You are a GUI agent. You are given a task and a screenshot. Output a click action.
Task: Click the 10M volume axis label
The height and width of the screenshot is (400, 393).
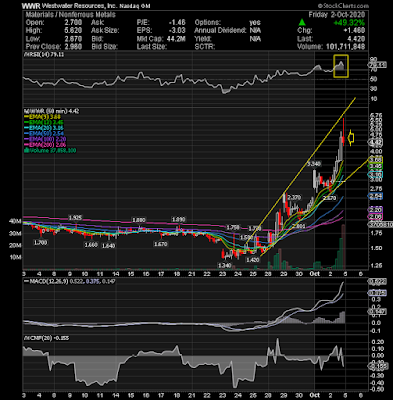[16, 257]
